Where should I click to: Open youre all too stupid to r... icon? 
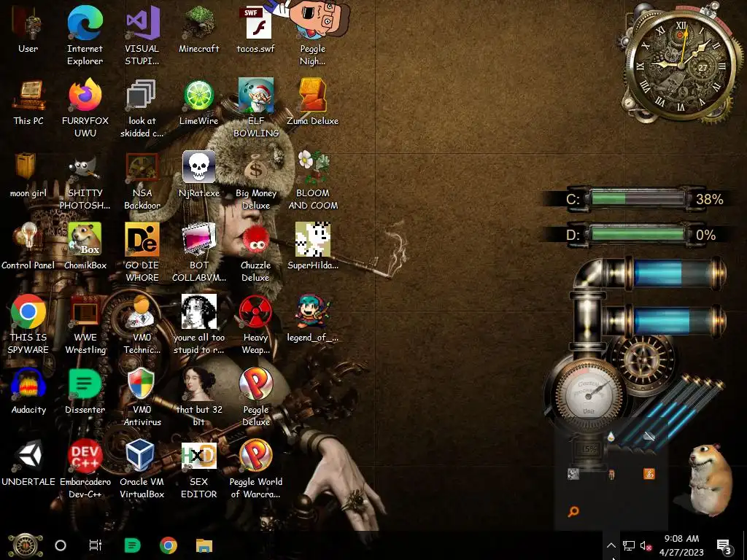[198, 324]
